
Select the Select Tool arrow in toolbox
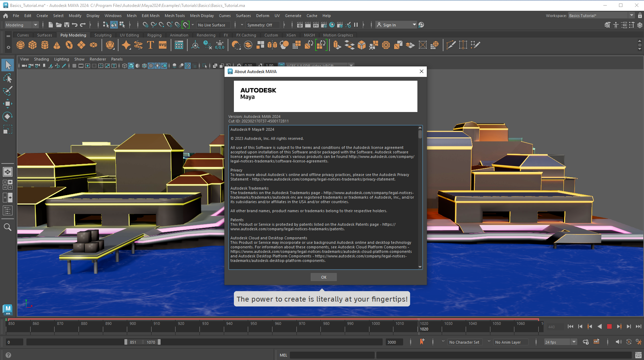click(8, 65)
